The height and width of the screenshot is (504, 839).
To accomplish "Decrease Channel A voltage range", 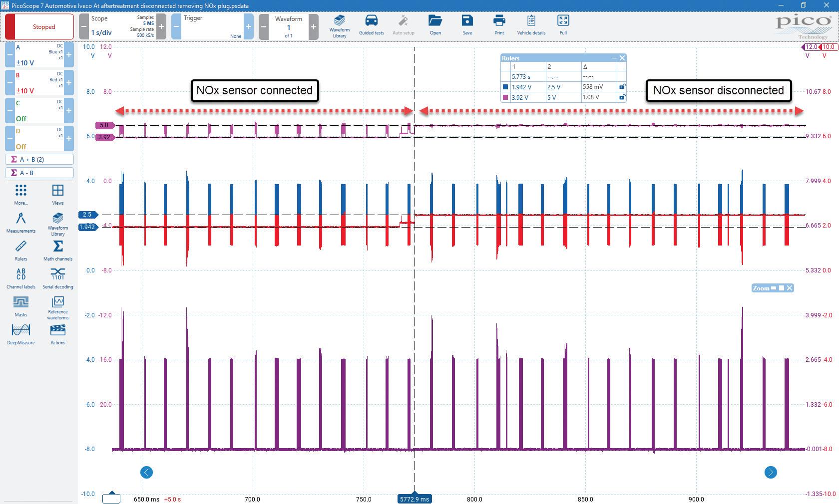I will 10,55.
